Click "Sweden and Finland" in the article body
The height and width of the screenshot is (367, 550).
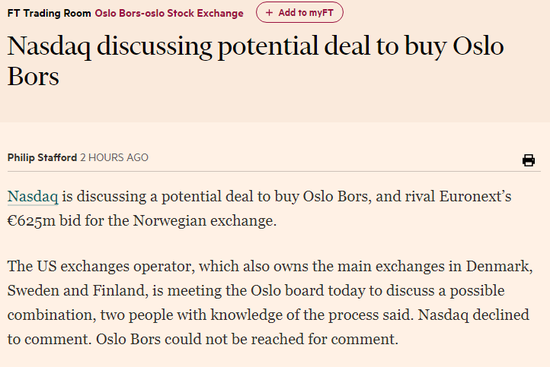point(78,291)
